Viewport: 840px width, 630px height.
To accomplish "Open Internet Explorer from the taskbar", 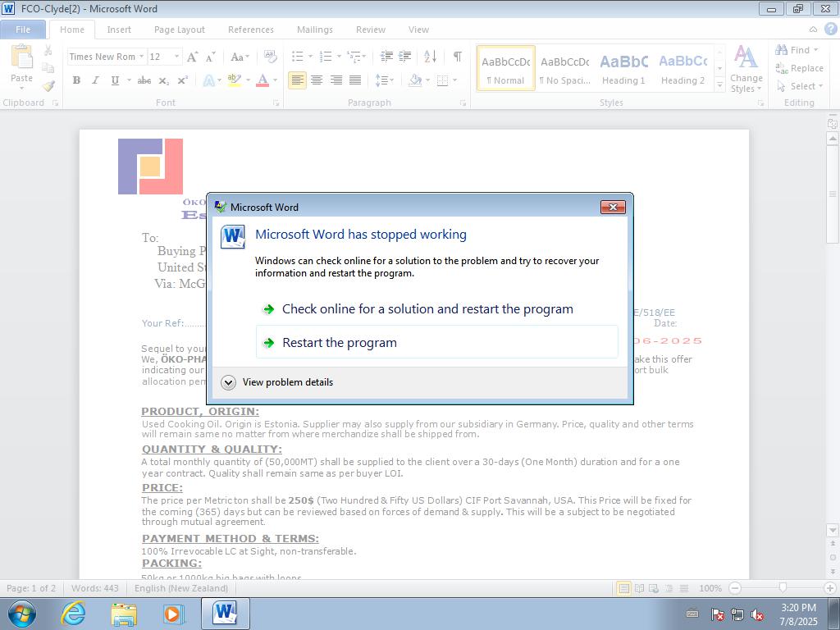I will [x=74, y=613].
